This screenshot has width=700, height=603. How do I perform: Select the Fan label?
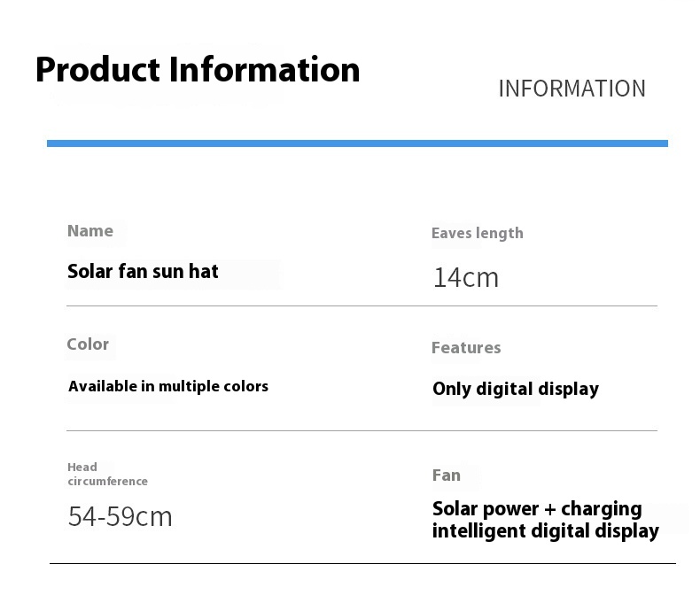tap(447, 475)
